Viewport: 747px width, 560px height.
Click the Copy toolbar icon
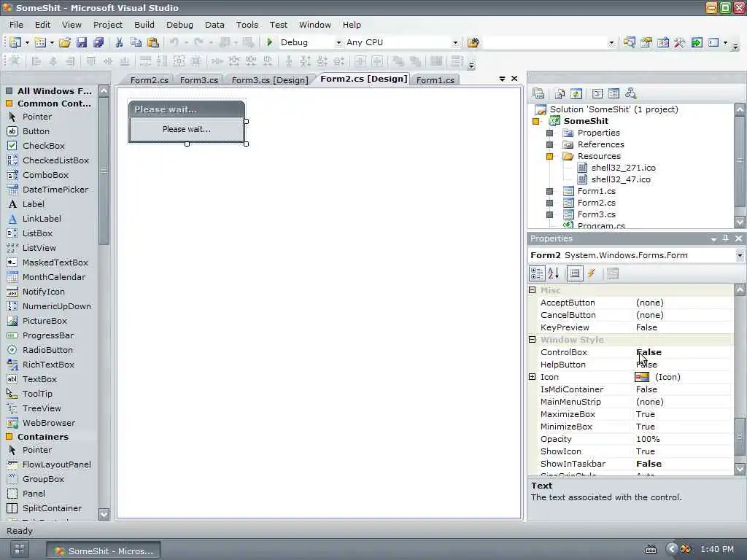[x=136, y=42]
